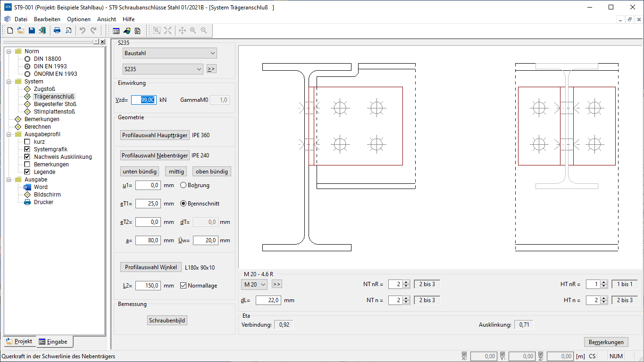Click the diamond icon beside Berechnen
This screenshot has width=644, height=362.
tap(18, 127)
